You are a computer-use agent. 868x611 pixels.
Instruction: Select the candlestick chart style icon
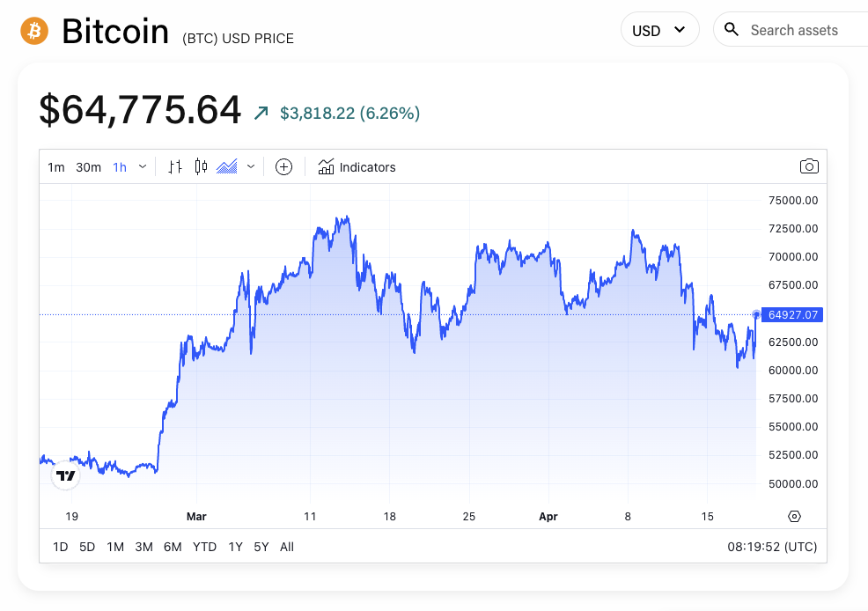point(201,166)
